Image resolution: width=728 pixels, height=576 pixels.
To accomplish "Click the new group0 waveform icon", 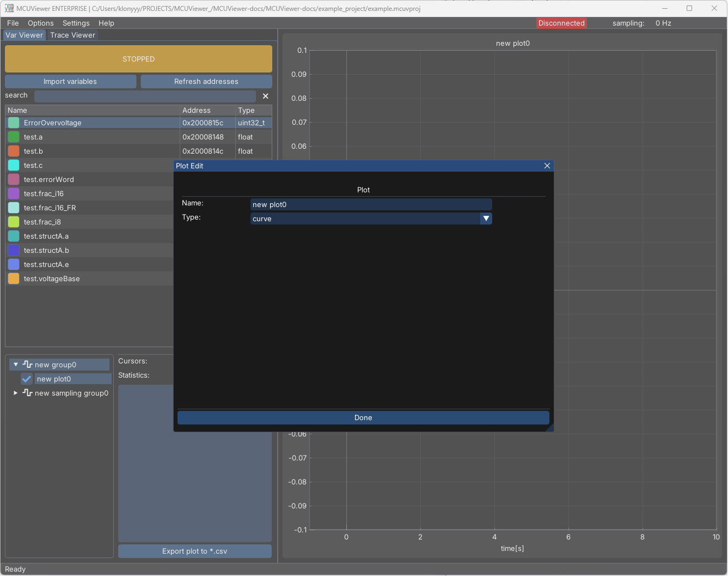I will 28,365.
